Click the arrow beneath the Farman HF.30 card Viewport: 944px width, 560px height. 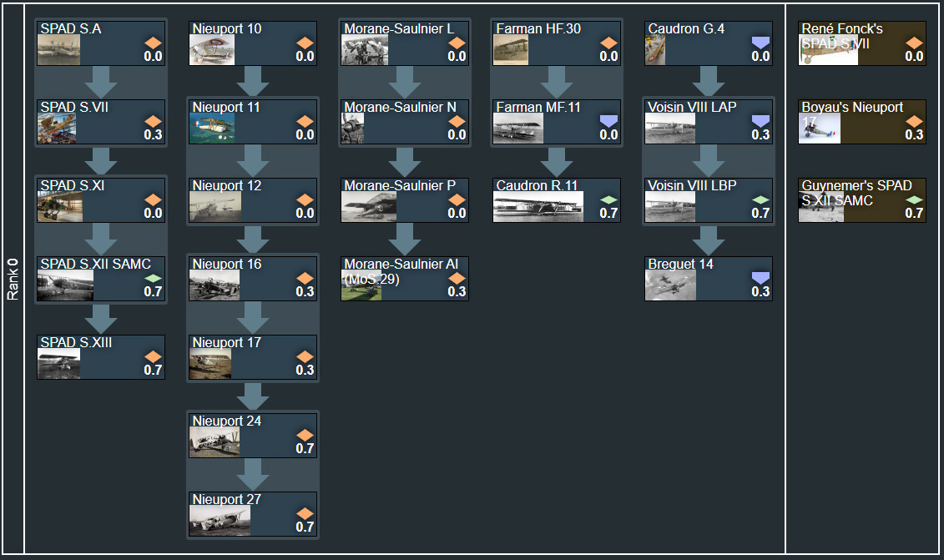pos(558,82)
